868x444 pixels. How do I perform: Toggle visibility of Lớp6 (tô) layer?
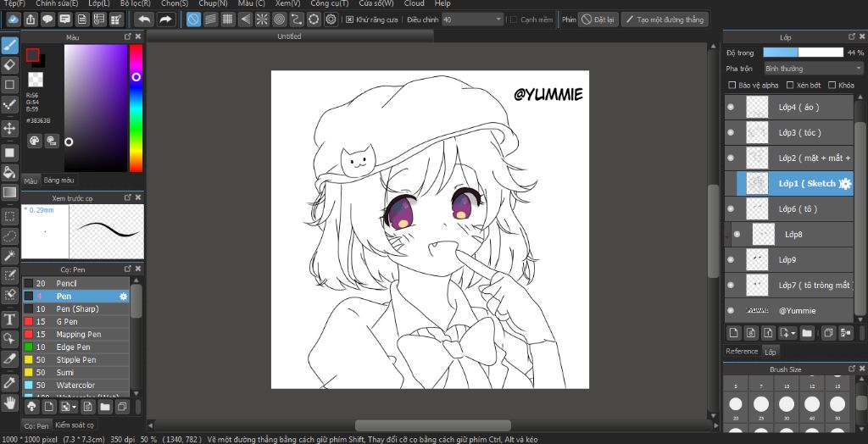(731, 208)
